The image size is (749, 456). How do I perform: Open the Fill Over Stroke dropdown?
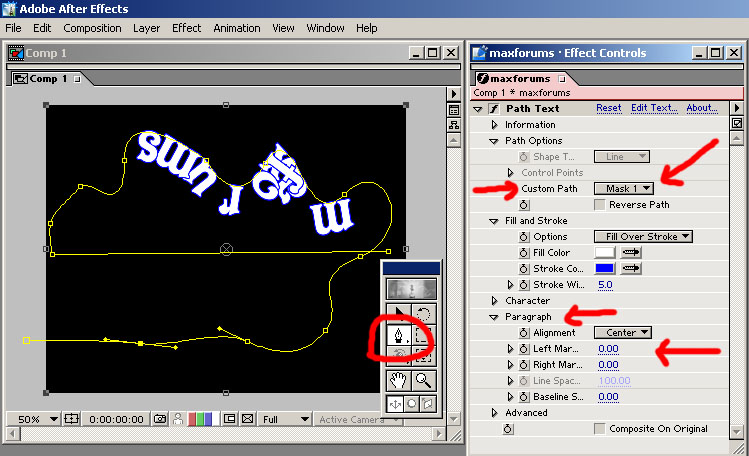click(643, 236)
